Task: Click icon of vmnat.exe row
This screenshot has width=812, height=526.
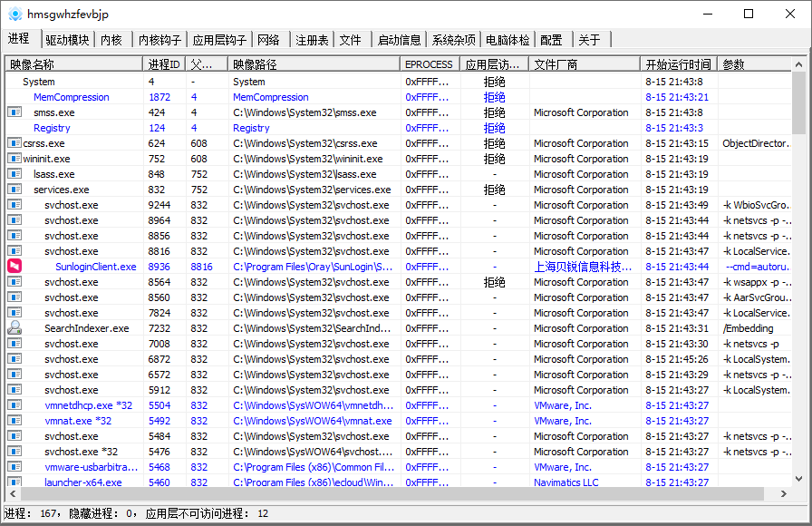Action: [x=14, y=421]
